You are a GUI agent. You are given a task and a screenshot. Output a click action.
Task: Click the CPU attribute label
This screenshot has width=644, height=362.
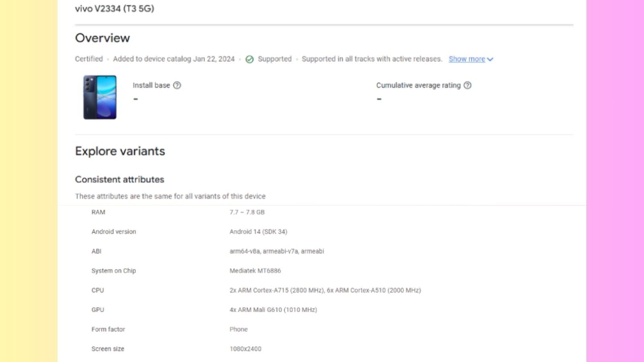97,290
